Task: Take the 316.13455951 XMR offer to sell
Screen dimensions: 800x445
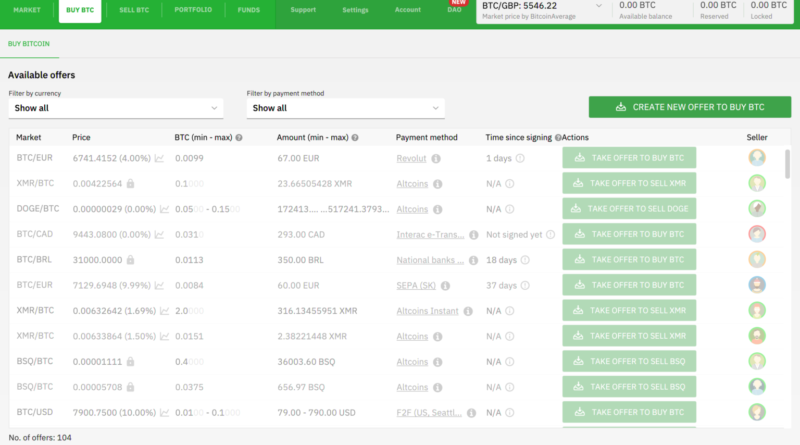Action: coord(629,310)
